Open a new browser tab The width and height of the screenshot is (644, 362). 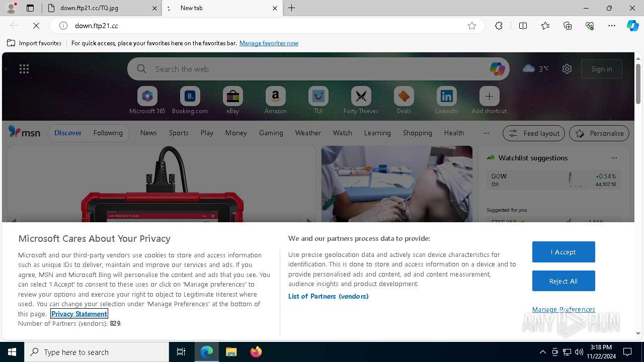(x=292, y=8)
